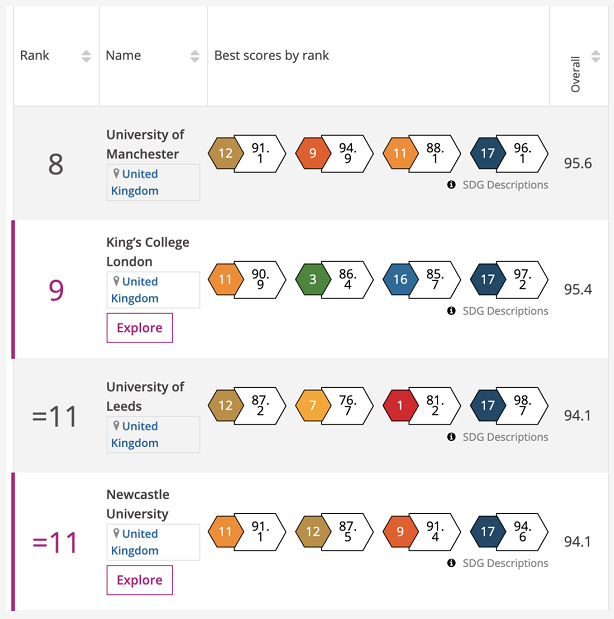Click SDG 12 hexagon badge for University of Manchester
Image resolution: width=614 pixels, height=619 pixels.
click(x=225, y=154)
